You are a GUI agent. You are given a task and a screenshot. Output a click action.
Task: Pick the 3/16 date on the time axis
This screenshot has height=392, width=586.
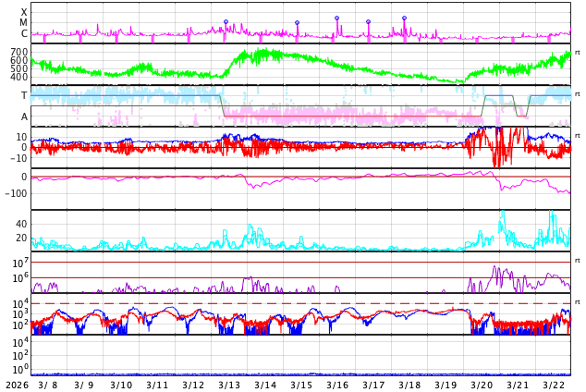click(337, 385)
